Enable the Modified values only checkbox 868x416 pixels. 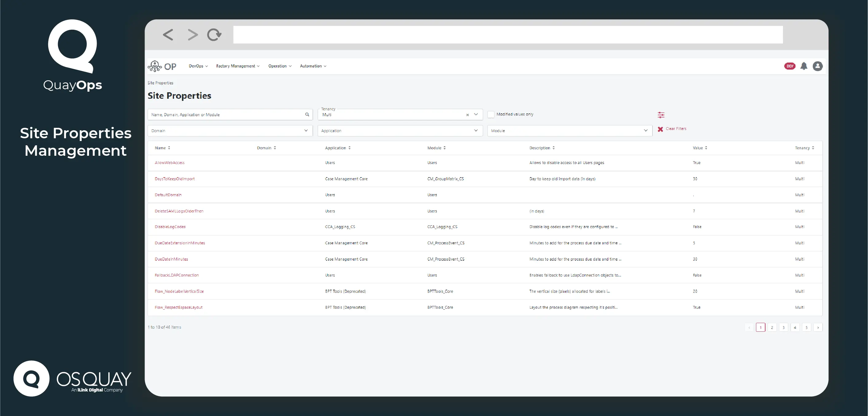tap(491, 114)
